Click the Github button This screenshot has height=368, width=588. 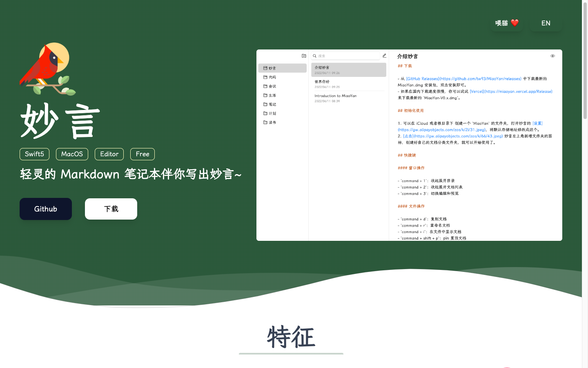click(45, 209)
